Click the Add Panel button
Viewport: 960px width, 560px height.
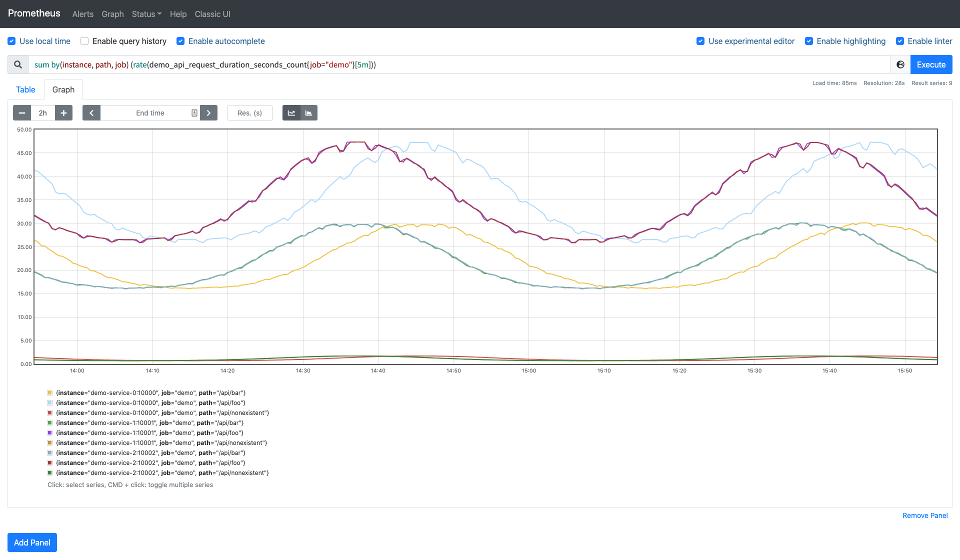[x=32, y=542]
